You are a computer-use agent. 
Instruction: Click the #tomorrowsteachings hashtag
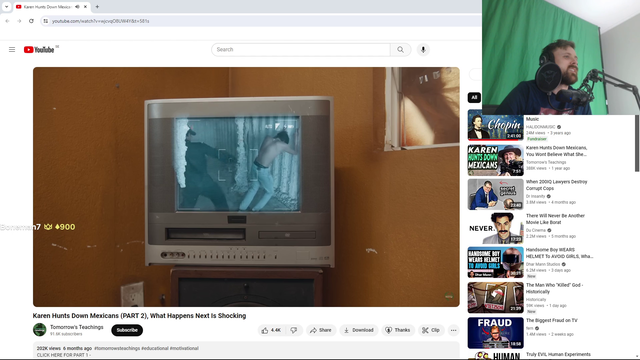point(117,348)
